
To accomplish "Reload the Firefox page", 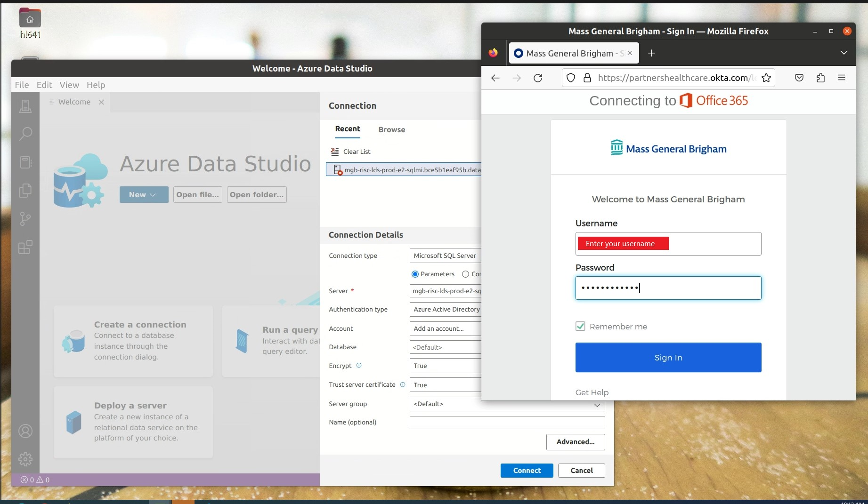I will point(538,78).
